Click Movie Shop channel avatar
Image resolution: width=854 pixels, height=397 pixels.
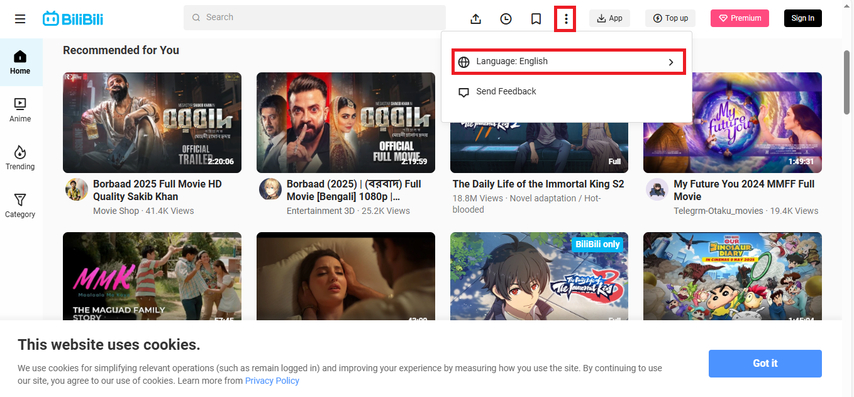[76, 189]
